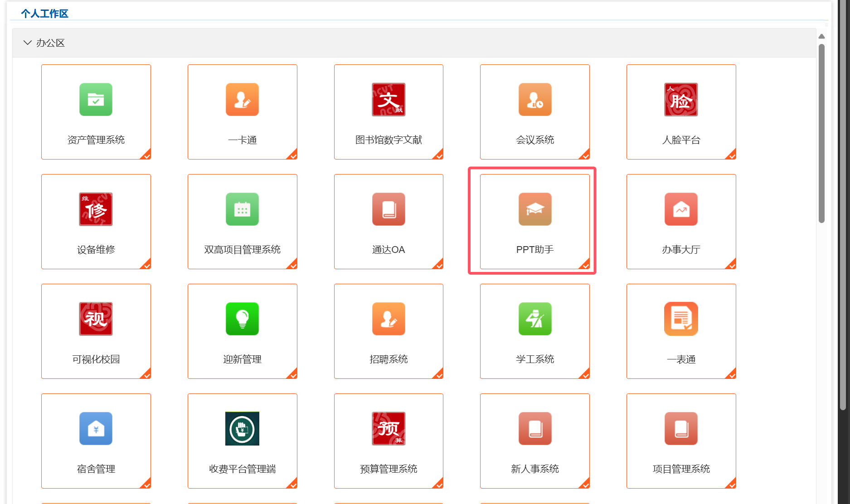Click the scrollbar up arrow
This screenshot has height=504, width=850.
[x=821, y=36]
